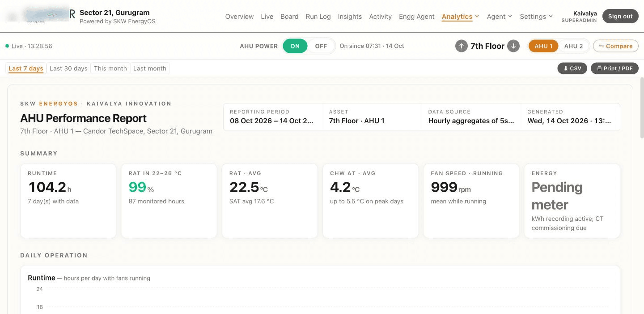This screenshot has height=314, width=644.
Task: Open the Live page
Action: (x=267, y=17)
